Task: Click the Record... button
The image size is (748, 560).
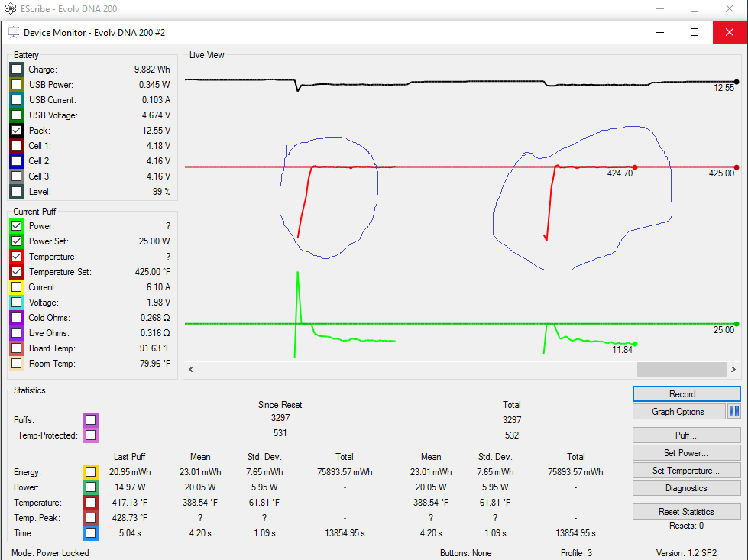Action: coord(686,394)
